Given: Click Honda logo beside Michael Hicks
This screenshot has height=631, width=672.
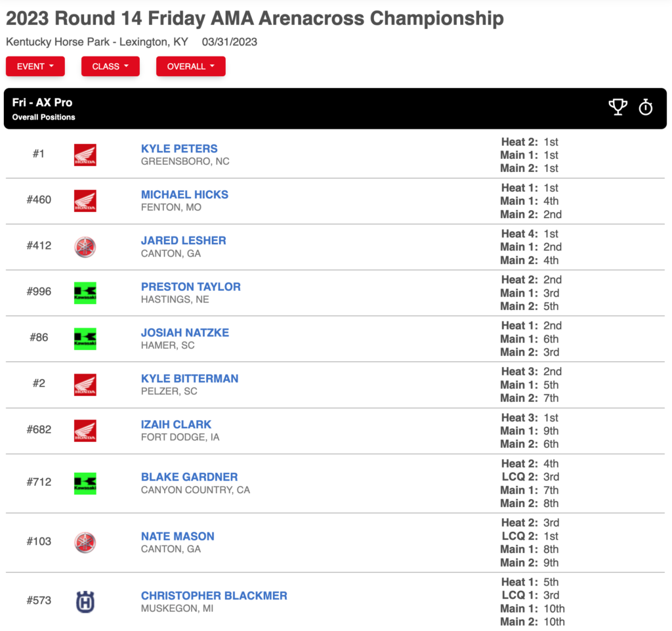Looking at the screenshot, I should (85, 201).
